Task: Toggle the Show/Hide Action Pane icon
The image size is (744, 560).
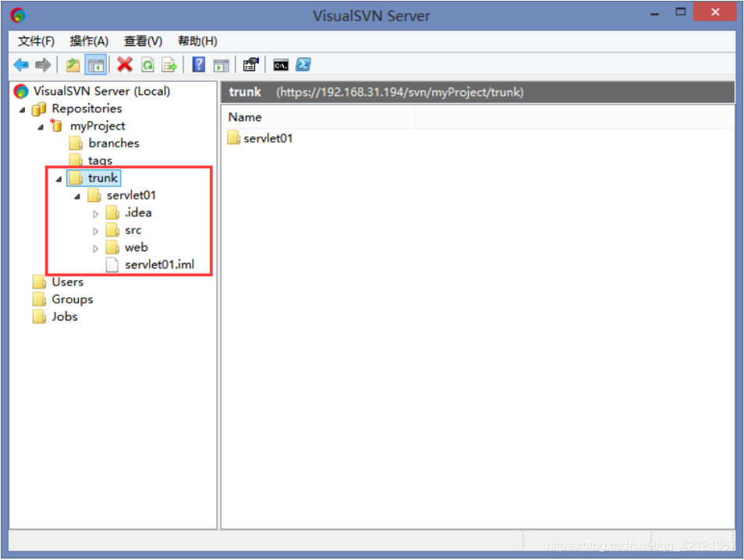Action: click(x=221, y=66)
